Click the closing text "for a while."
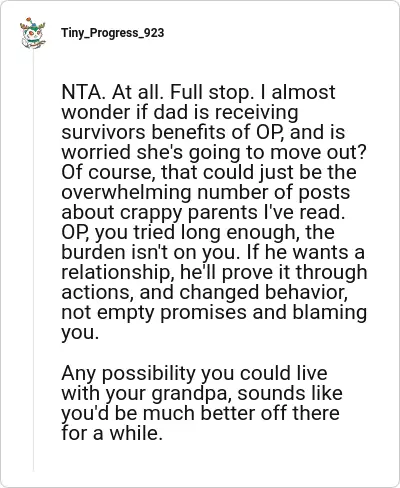 (112, 433)
